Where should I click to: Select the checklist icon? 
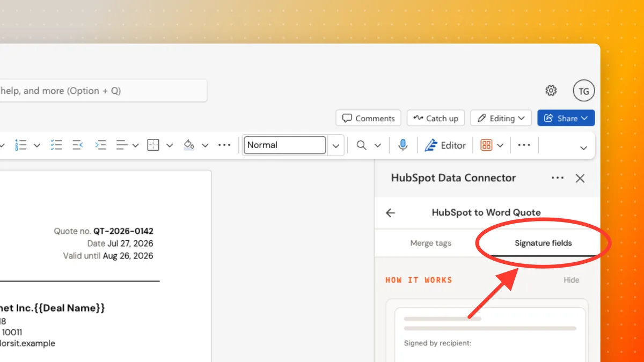[x=56, y=145]
